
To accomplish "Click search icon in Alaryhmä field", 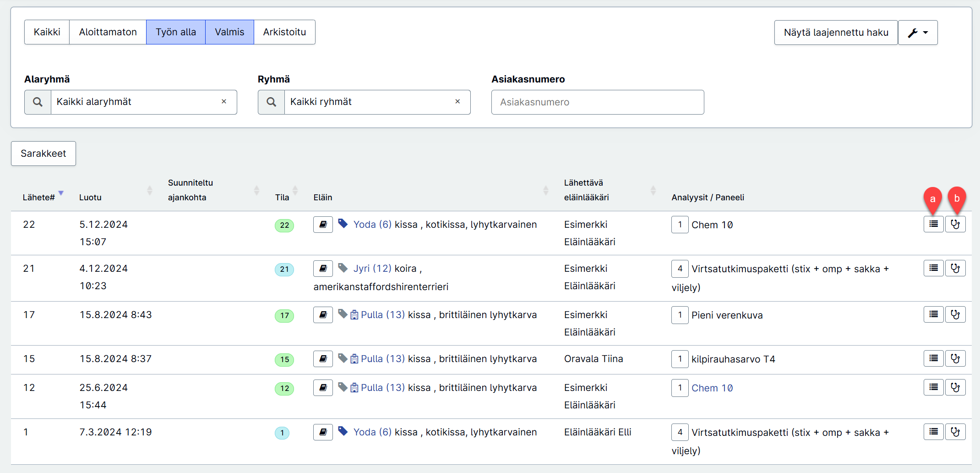I will (38, 102).
